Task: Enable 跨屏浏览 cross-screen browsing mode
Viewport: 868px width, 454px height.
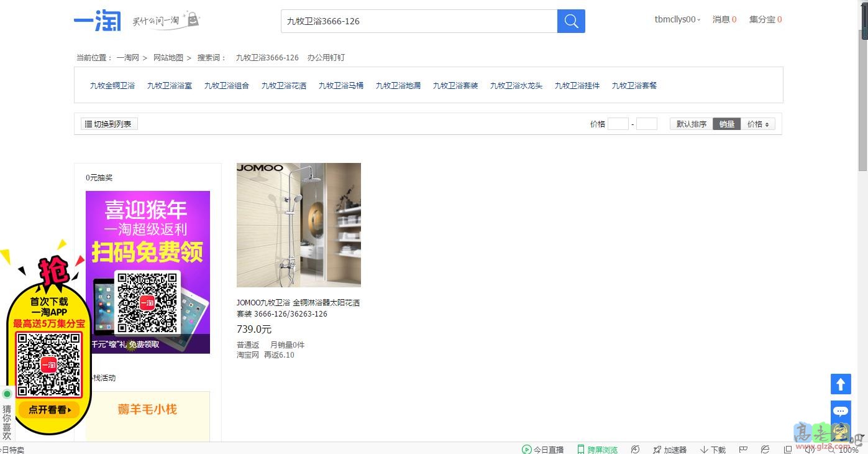Action: (598, 449)
